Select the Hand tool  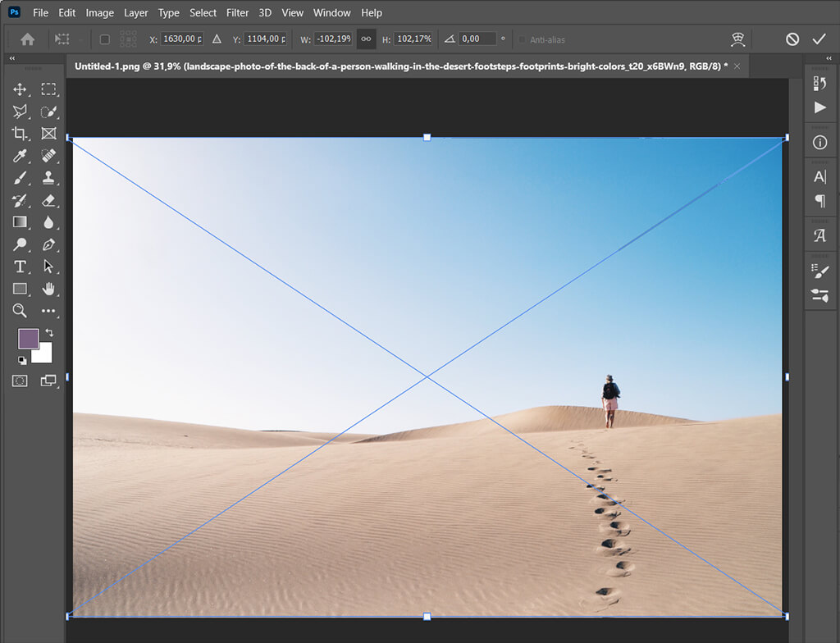[48, 289]
